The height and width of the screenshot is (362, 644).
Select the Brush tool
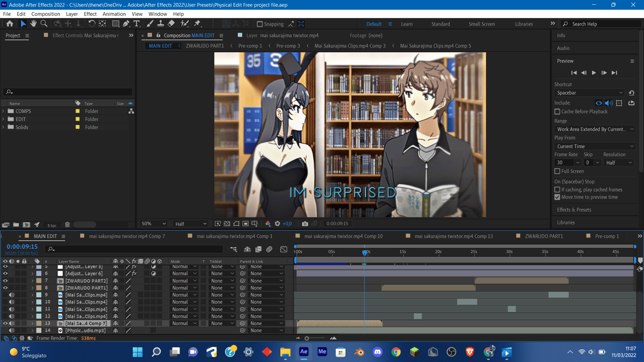pos(150,24)
